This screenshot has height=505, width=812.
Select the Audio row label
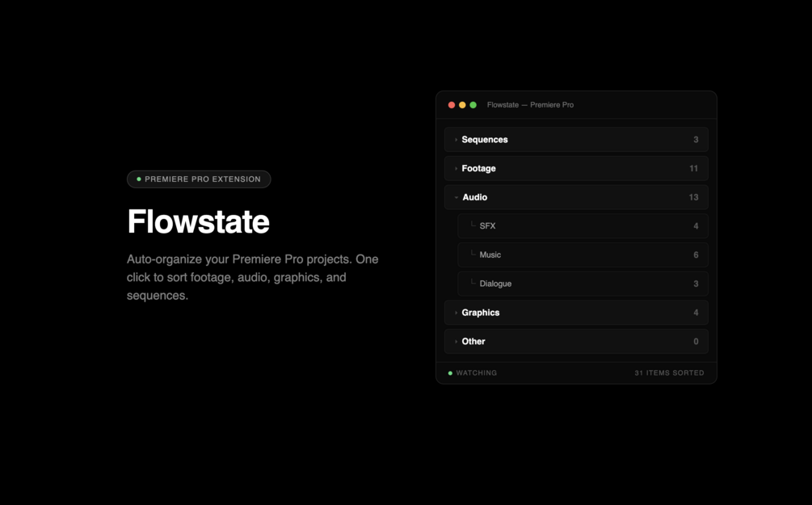point(475,197)
